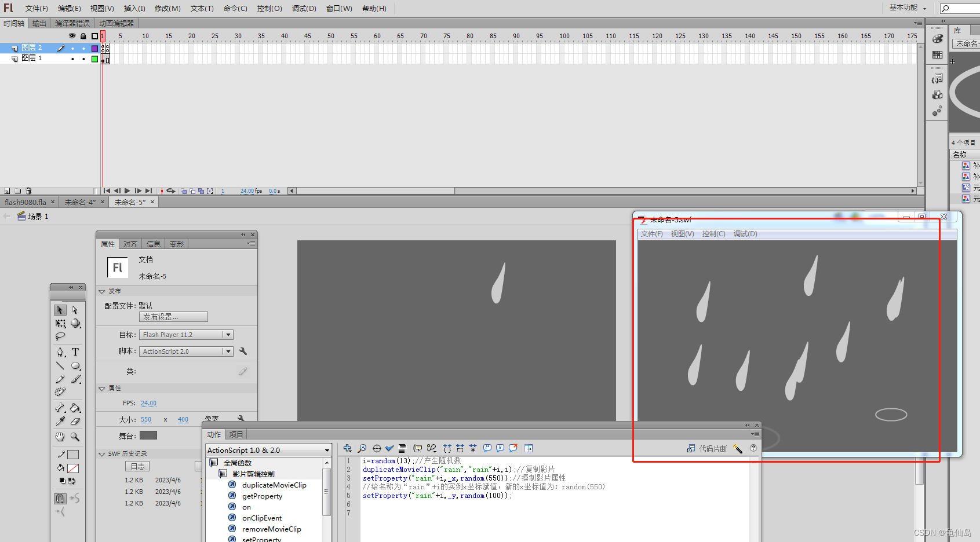Click stage width value 550
The image size is (980, 542).
pos(146,420)
